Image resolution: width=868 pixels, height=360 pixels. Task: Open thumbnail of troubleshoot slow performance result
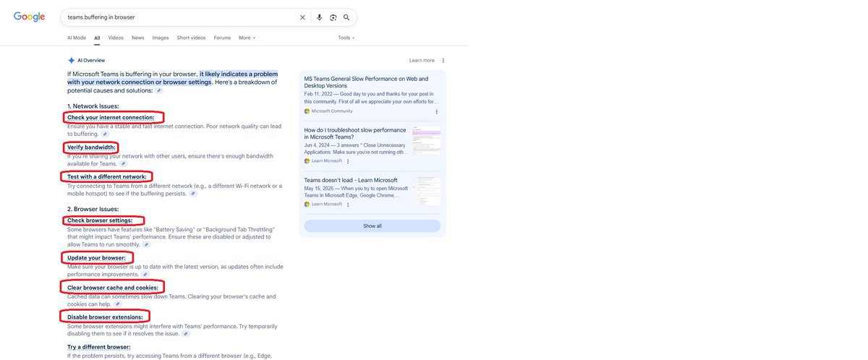(x=426, y=140)
